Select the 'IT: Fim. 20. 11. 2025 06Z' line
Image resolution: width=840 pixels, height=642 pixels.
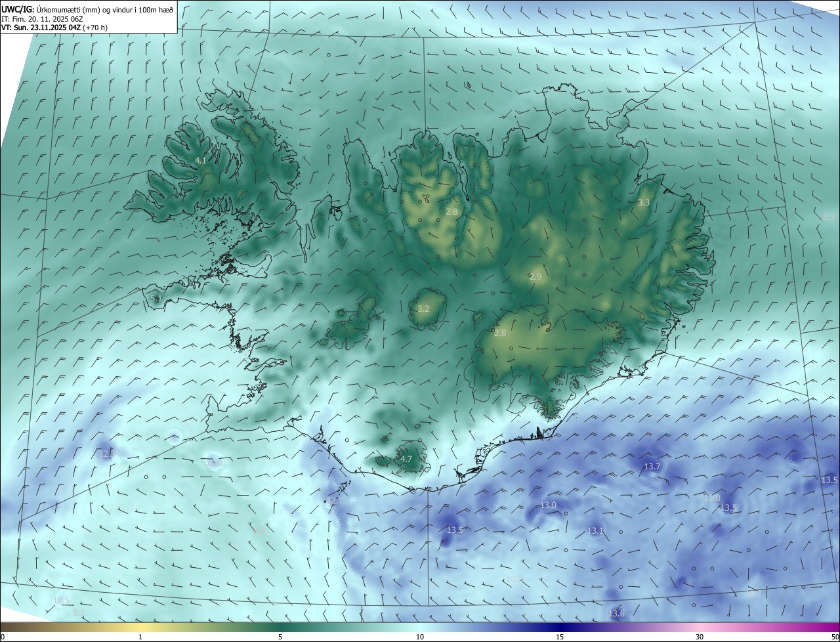(41, 18)
